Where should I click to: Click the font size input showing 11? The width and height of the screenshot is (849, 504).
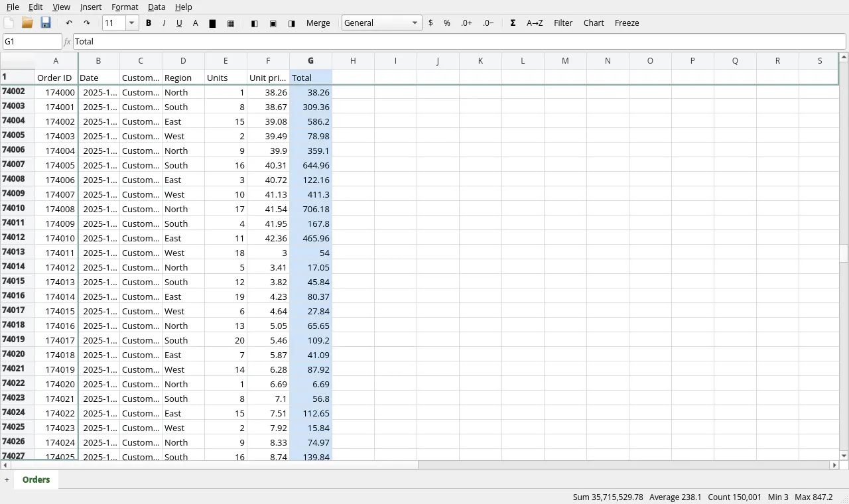[x=114, y=23]
